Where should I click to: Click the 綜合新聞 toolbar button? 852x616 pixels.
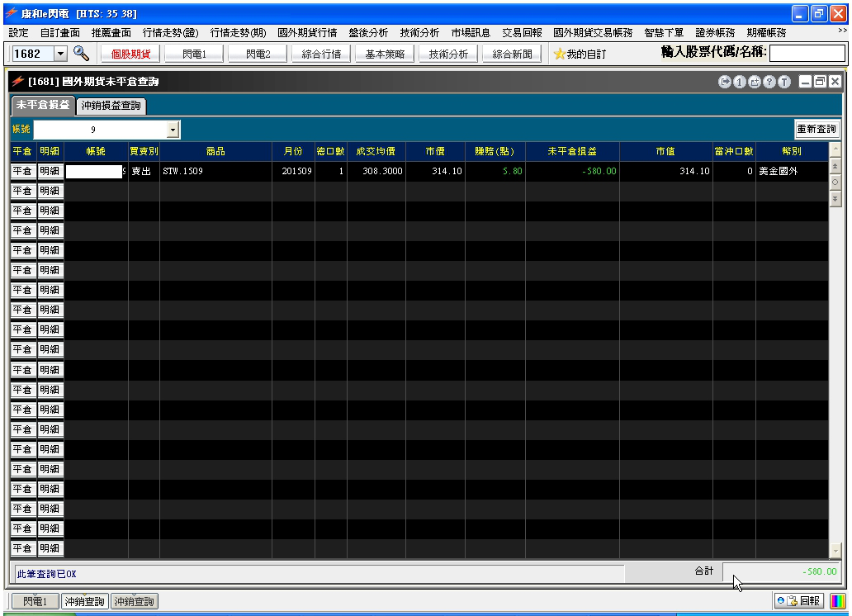[512, 54]
